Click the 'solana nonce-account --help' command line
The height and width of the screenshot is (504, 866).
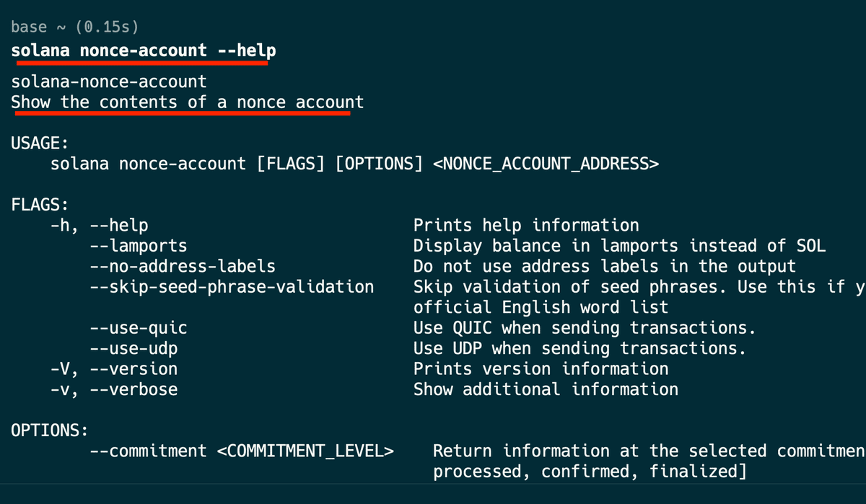(x=144, y=51)
